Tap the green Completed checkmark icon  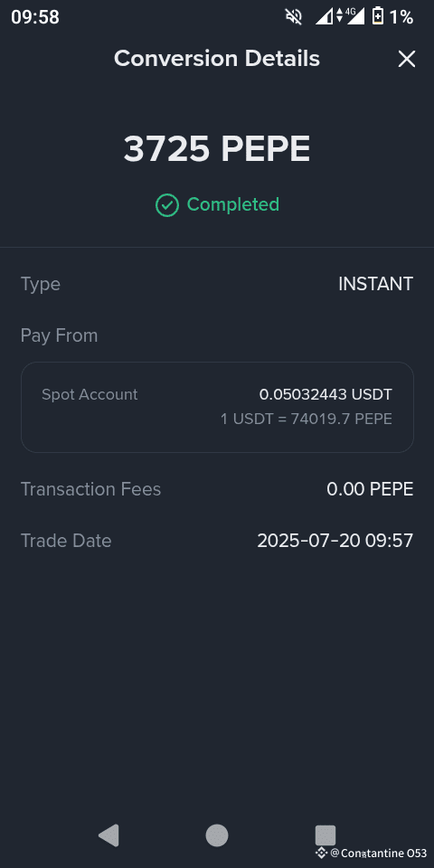[166, 205]
